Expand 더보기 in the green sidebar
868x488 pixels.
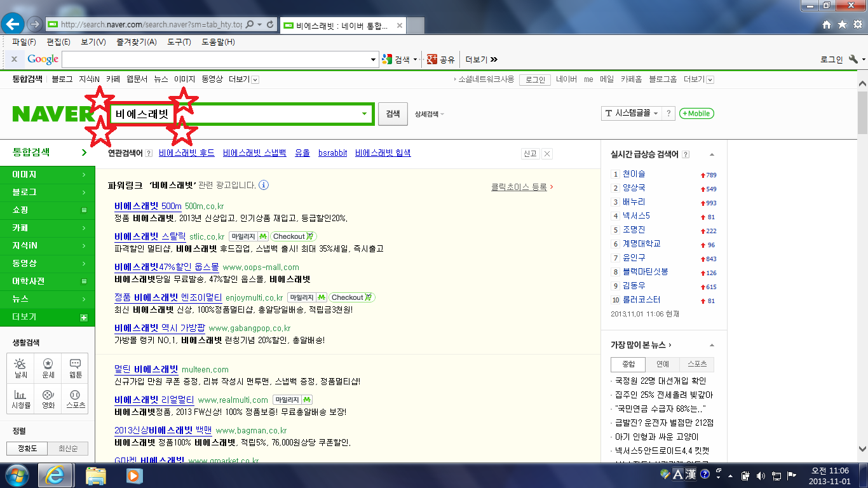pyautogui.click(x=48, y=316)
